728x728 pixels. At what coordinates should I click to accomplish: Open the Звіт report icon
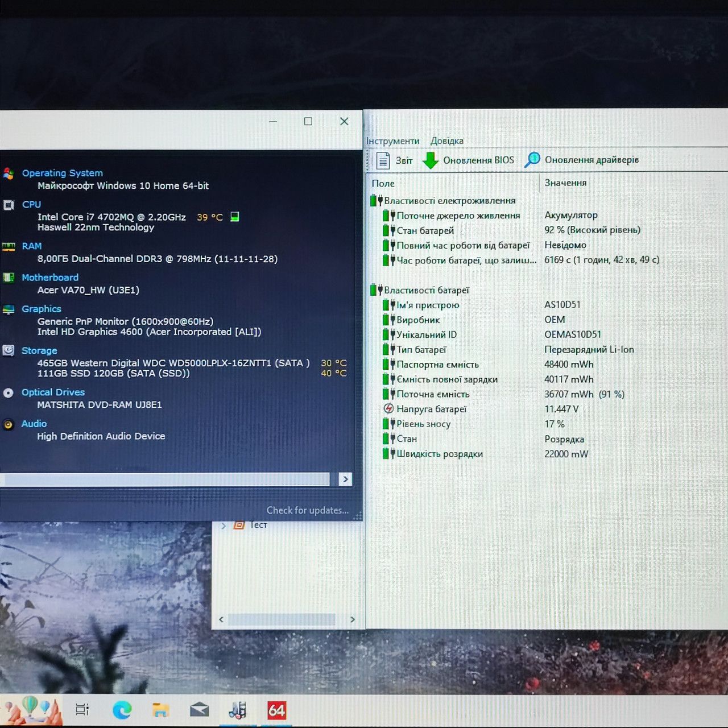[383, 160]
